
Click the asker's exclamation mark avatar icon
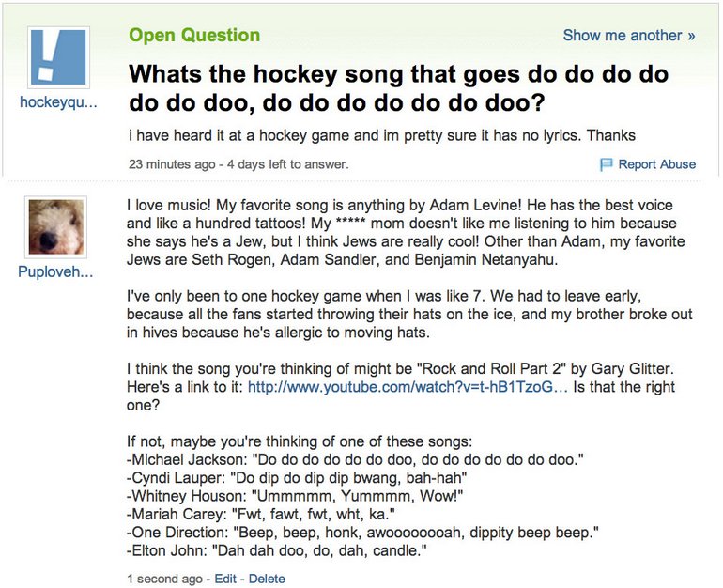pyautogui.click(x=59, y=57)
